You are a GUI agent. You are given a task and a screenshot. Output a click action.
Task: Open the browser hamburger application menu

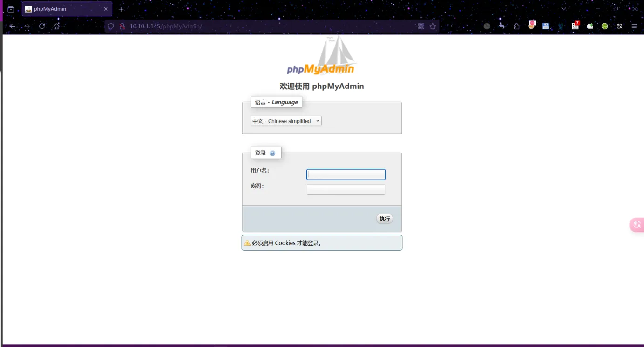[x=634, y=27]
